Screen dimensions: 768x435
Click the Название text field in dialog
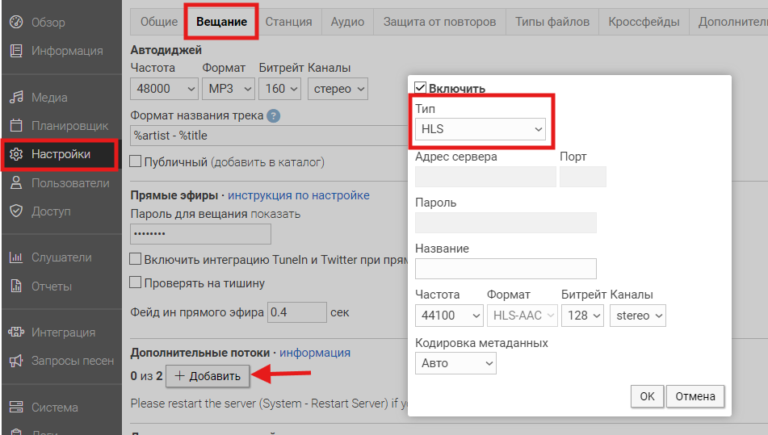pyautogui.click(x=505, y=268)
